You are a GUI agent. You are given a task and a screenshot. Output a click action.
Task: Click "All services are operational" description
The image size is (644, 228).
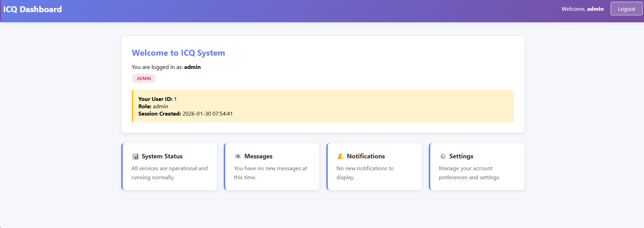tap(169, 173)
